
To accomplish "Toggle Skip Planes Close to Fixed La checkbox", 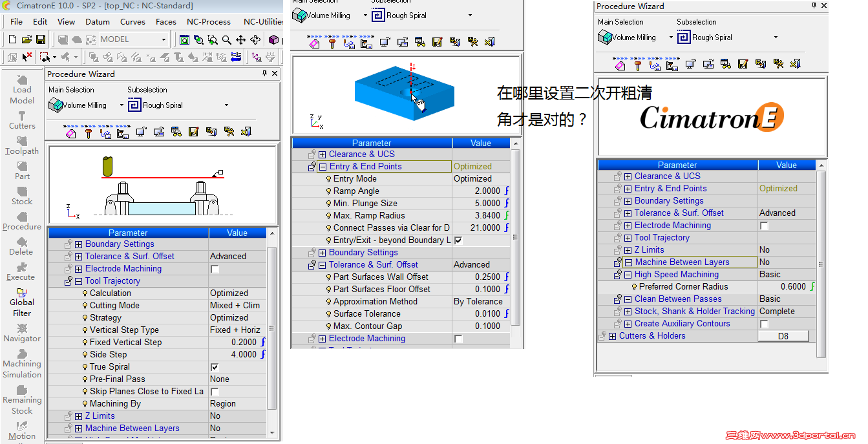I will pos(215,392).
